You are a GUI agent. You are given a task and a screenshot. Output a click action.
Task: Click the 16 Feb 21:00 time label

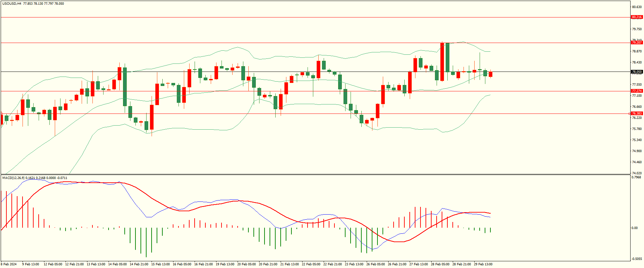point(203,264)
